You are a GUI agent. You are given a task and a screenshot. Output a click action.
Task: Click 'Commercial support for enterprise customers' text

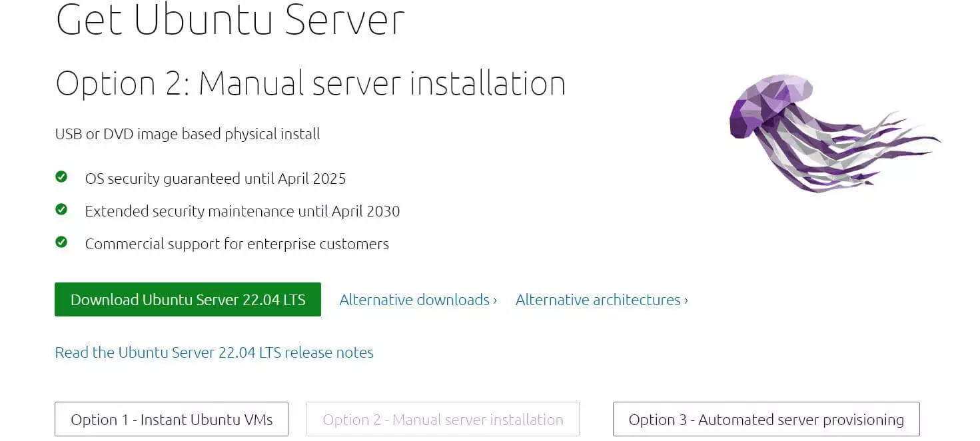[x=237, y=244]
